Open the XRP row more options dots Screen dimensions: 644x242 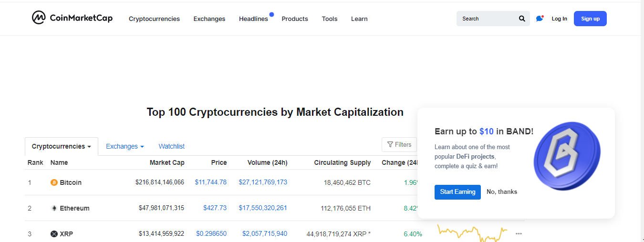point(519,234)
